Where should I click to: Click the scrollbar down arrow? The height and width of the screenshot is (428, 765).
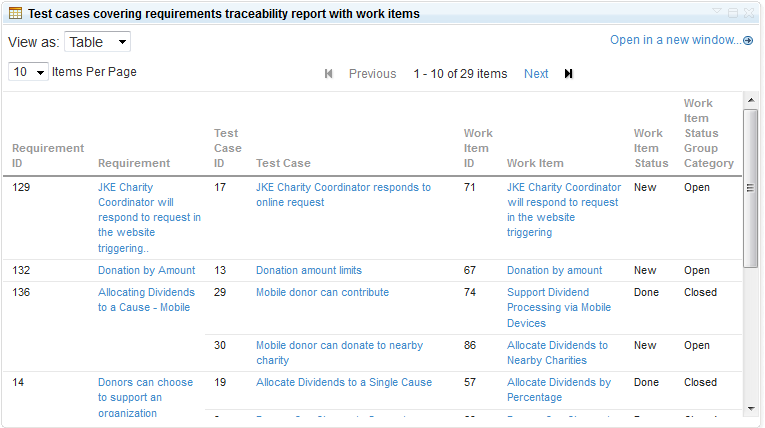point(751,409)
